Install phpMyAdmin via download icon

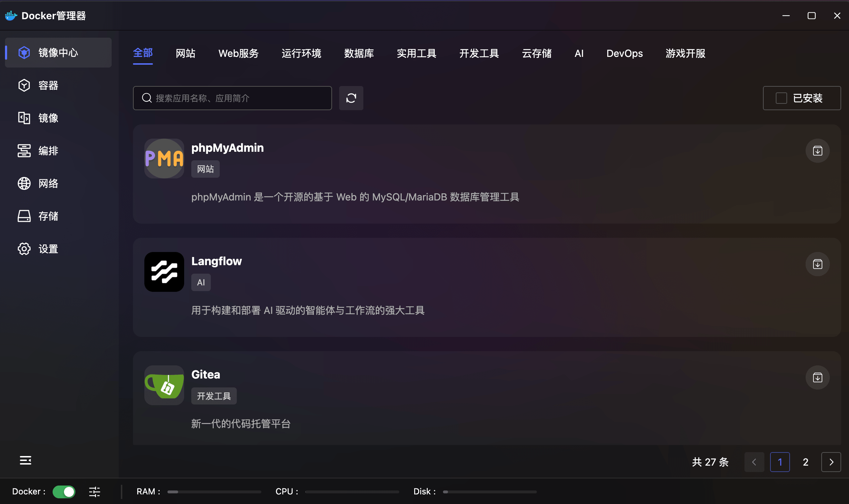(817, 151)
